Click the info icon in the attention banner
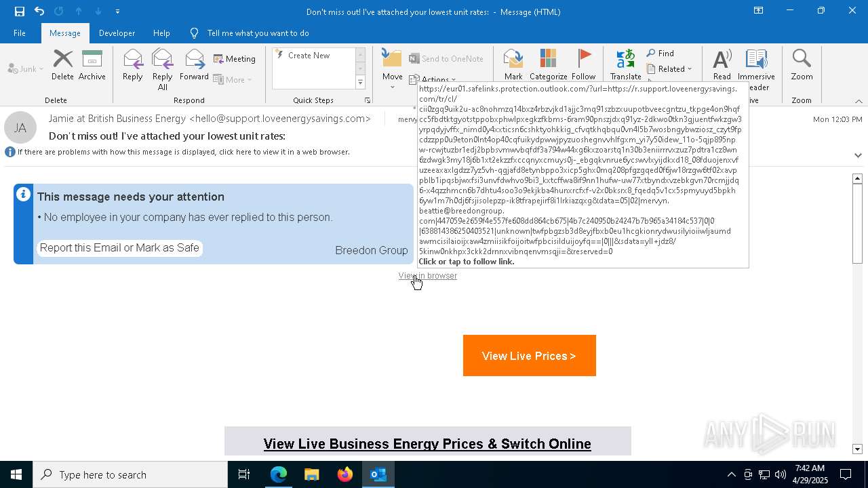Screen dimensions: 868x488 click(23, 195)
